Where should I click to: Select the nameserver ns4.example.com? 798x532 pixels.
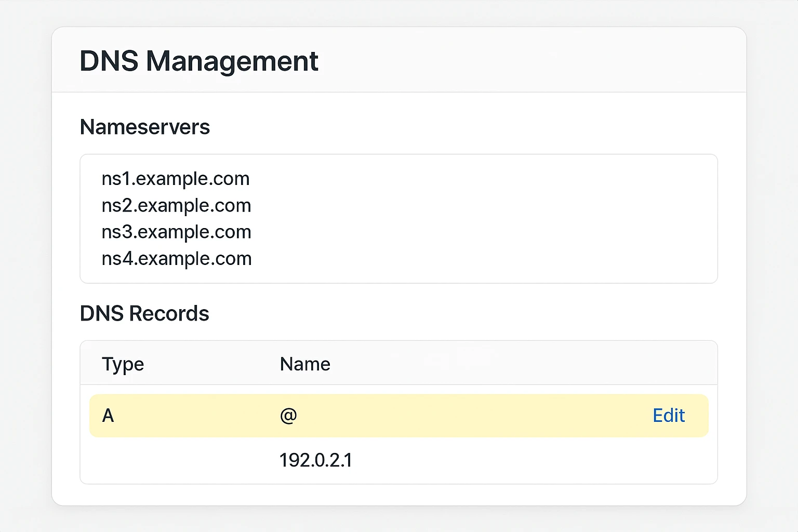pos(176,259)
